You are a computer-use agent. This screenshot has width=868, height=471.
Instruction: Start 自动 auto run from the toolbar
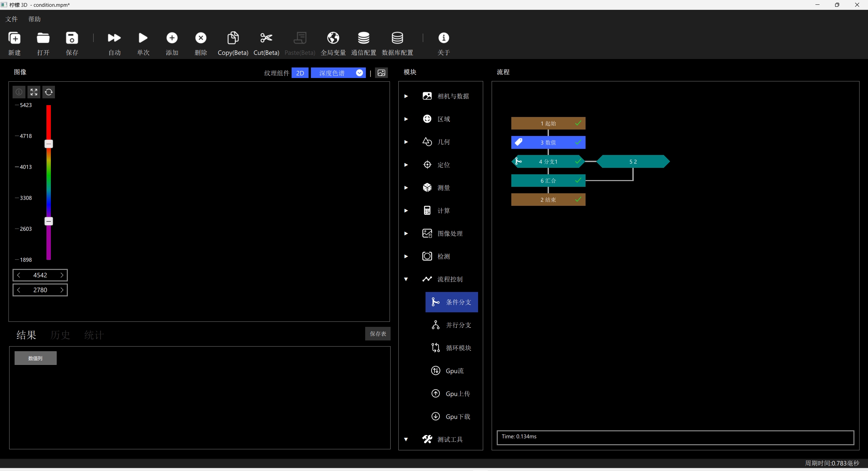114,38
